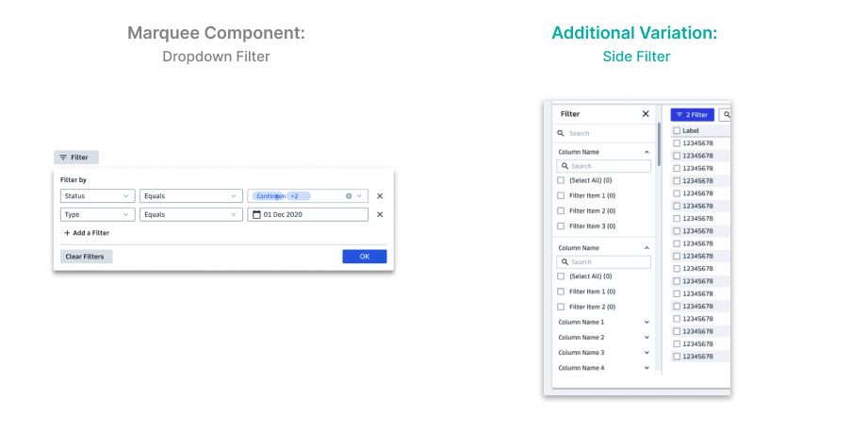Click Add a Filter
Screen dimensions: 868x434
coord(87,233)
